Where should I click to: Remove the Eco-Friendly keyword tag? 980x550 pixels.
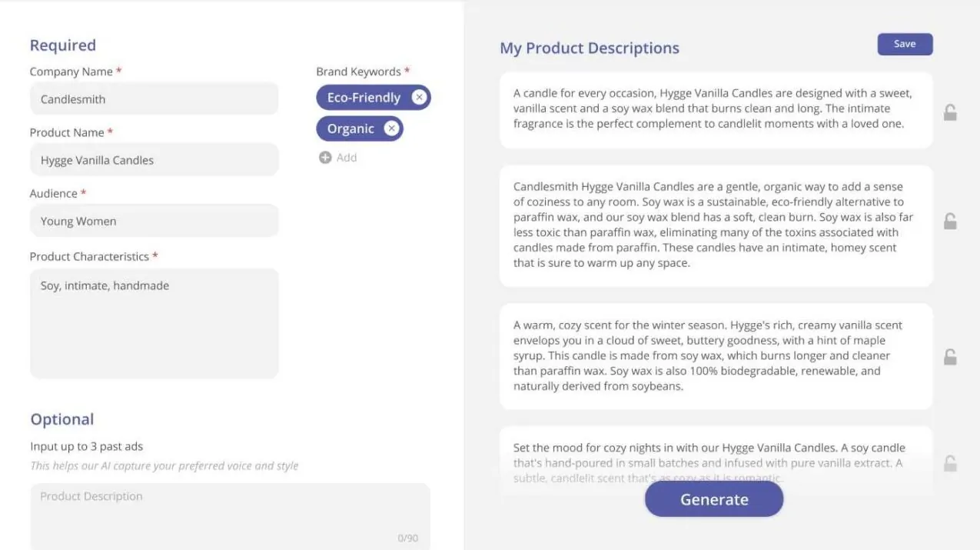pos(419,97)
